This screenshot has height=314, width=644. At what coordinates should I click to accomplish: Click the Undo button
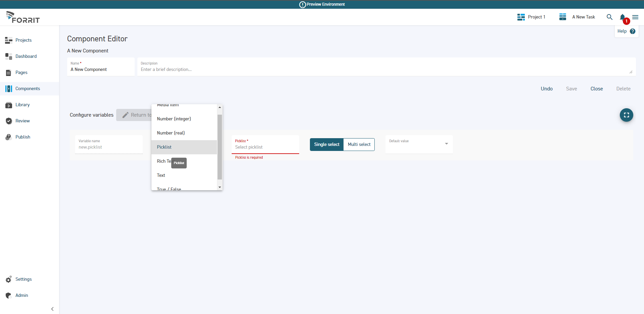coord(546,89)
